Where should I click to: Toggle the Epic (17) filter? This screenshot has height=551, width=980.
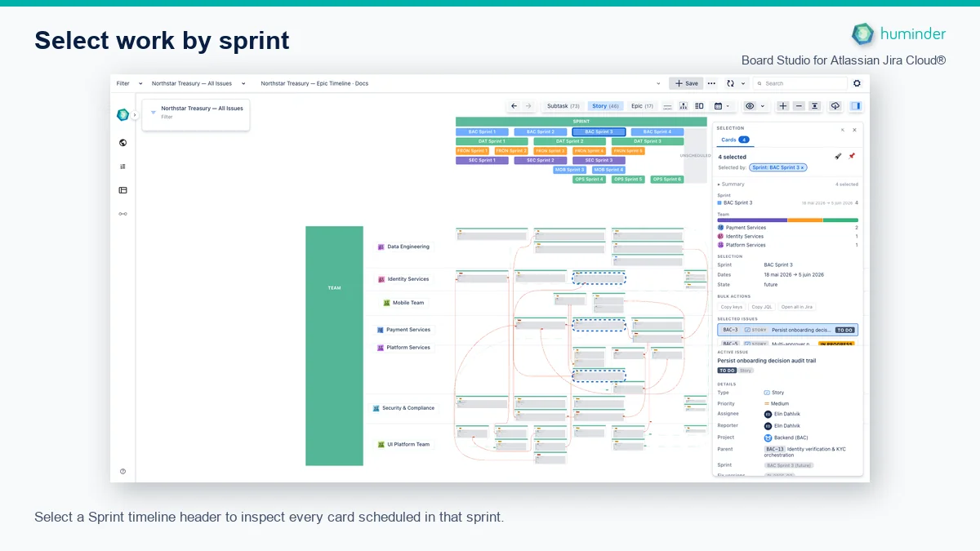click(643, 106)
